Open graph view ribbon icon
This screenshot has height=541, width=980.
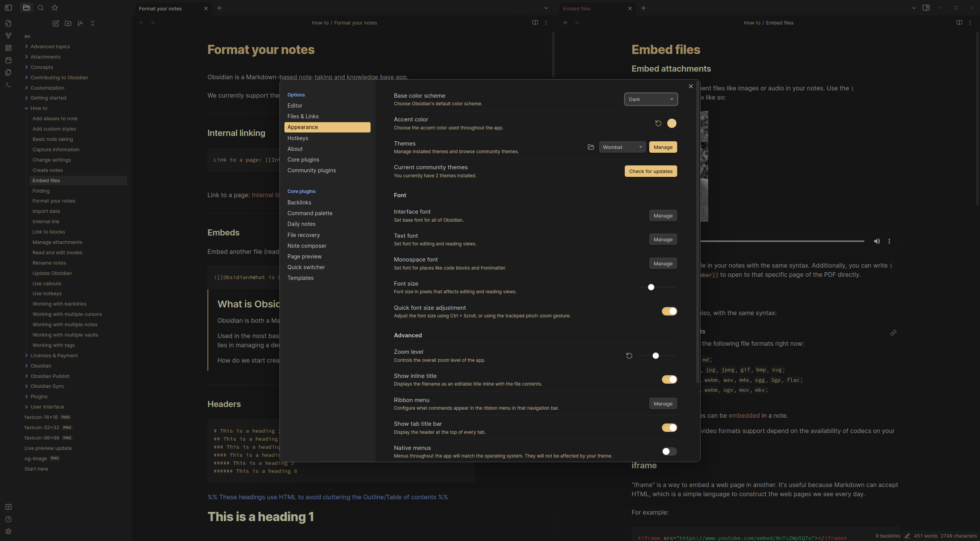(x=8, y=36)
